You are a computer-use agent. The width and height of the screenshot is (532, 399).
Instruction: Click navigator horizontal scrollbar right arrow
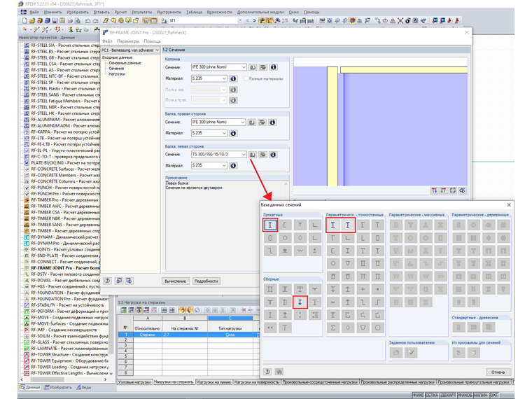click(x=105, y=379)
